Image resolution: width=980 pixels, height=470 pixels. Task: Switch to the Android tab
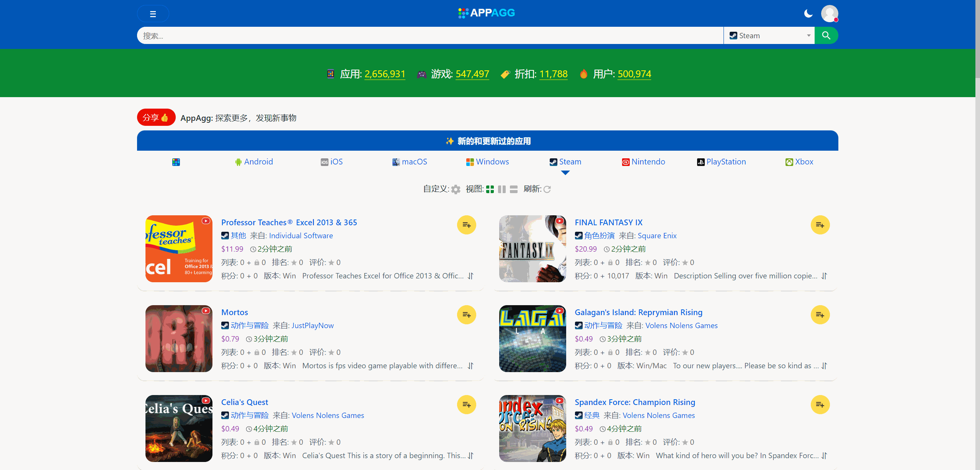254,162
